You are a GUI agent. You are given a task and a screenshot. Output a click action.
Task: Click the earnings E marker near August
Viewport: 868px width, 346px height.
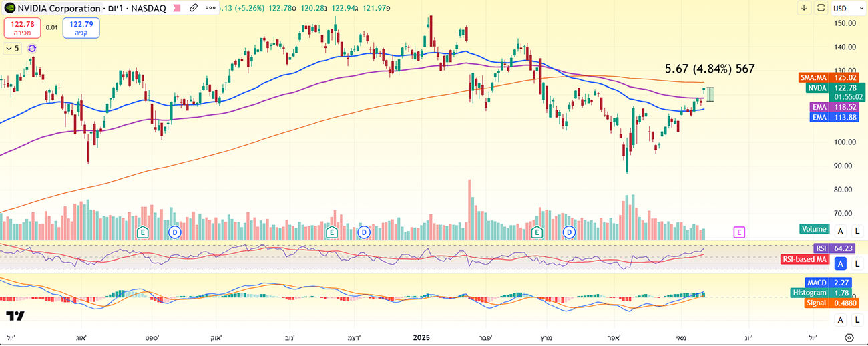click(x=142, y=232)
